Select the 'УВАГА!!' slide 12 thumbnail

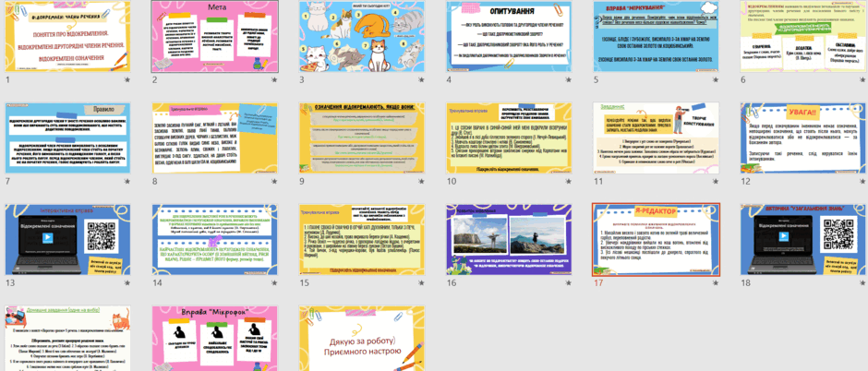(x=803, y=138)
